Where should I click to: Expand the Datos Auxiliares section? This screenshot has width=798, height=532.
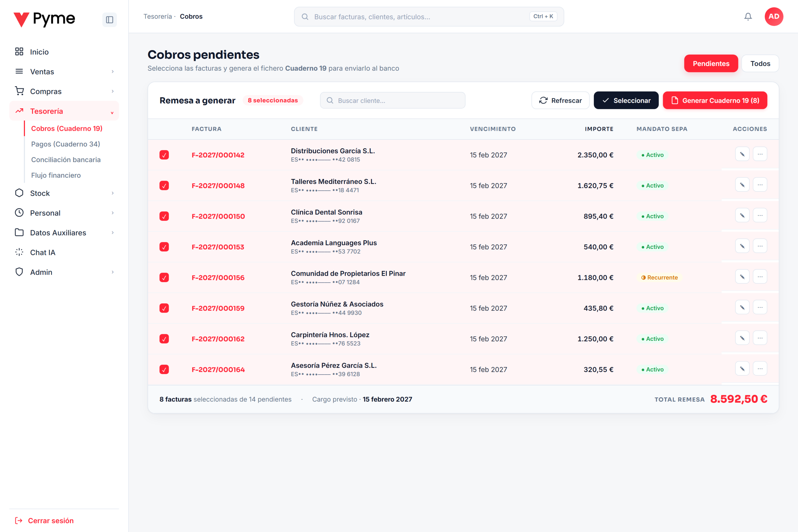64,233
